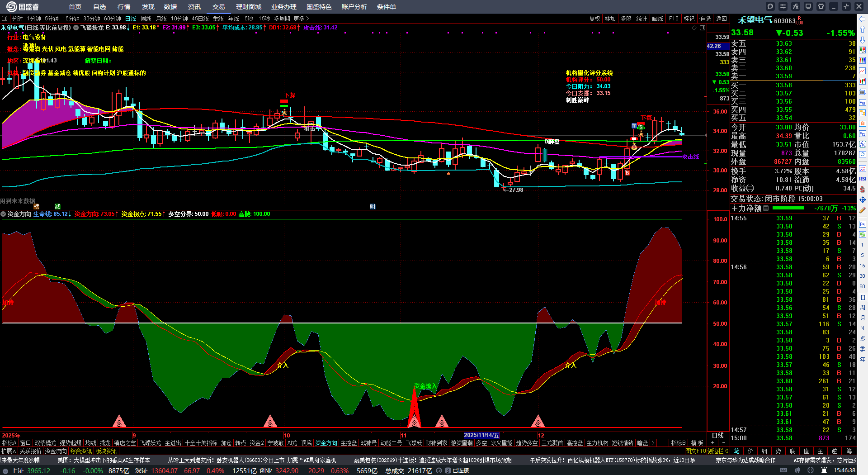Switch to 15 minute period in sidebar
Viewport: 868px width, 475px height.
coord(863,266)
